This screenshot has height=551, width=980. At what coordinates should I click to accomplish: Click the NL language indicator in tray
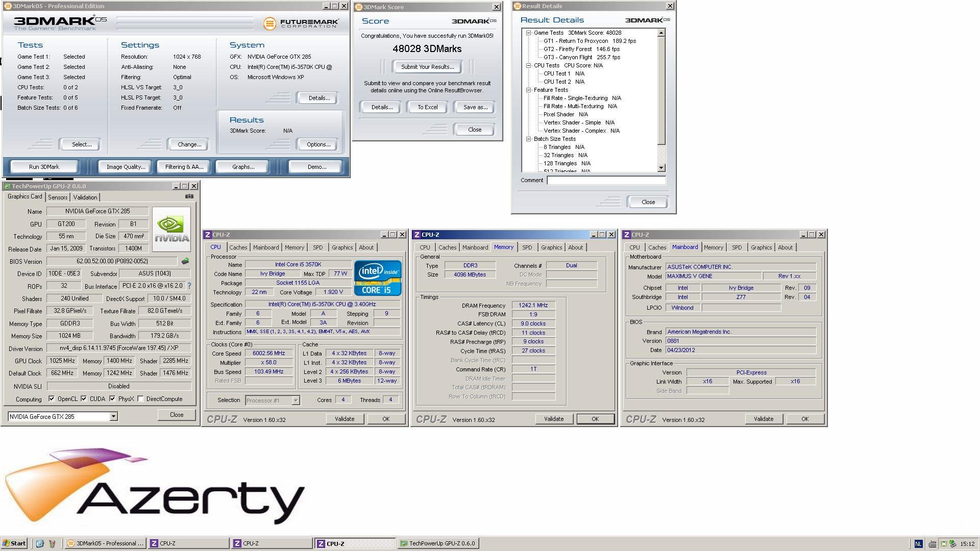pyautogui.click(x=918, y=544)
